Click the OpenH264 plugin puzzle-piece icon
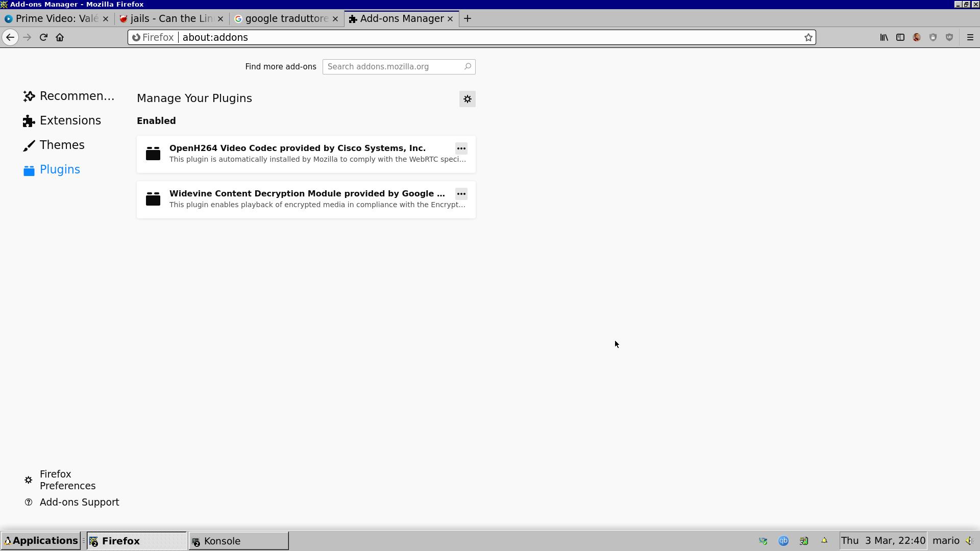Viewport: 980px width, 551px height. tap(153, 153)
